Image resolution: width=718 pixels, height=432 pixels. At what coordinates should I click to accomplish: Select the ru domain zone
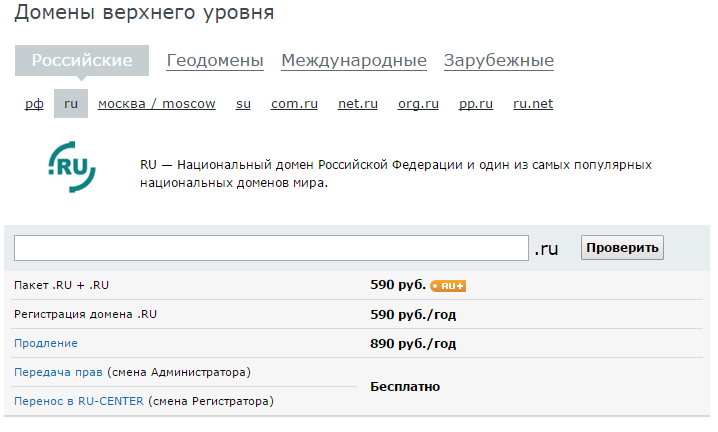[x=71, y=104]
